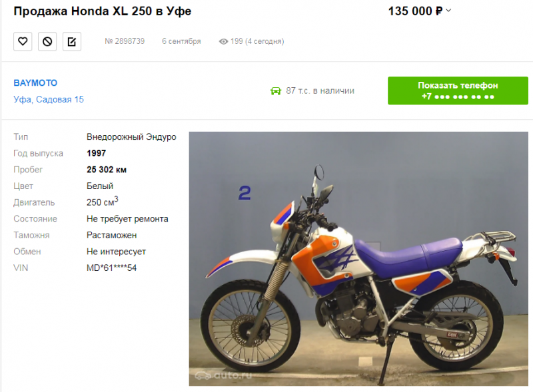Click 87 т.с. в наличии link

coord(320,91)
